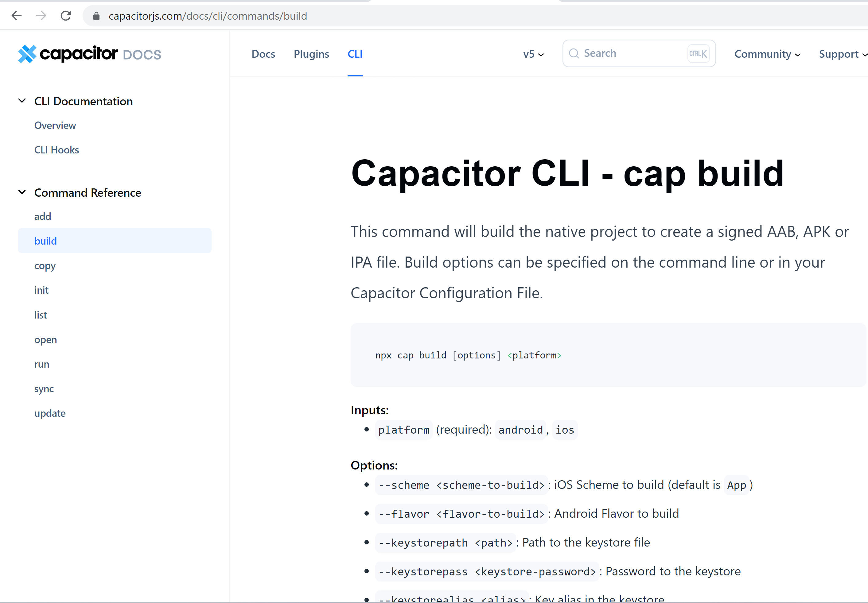Open the v5 version dropdown

coord(533,54)
